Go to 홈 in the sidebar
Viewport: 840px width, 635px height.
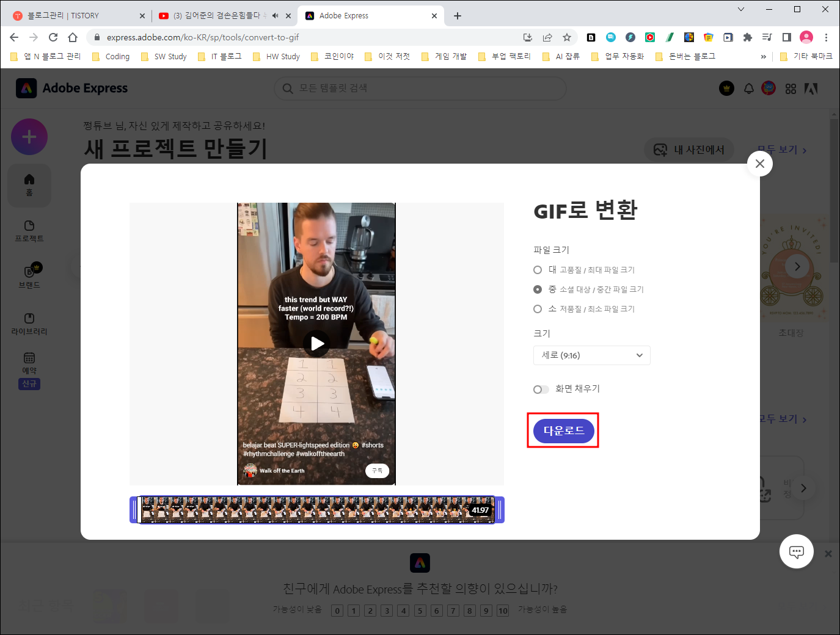pos(29,185)
